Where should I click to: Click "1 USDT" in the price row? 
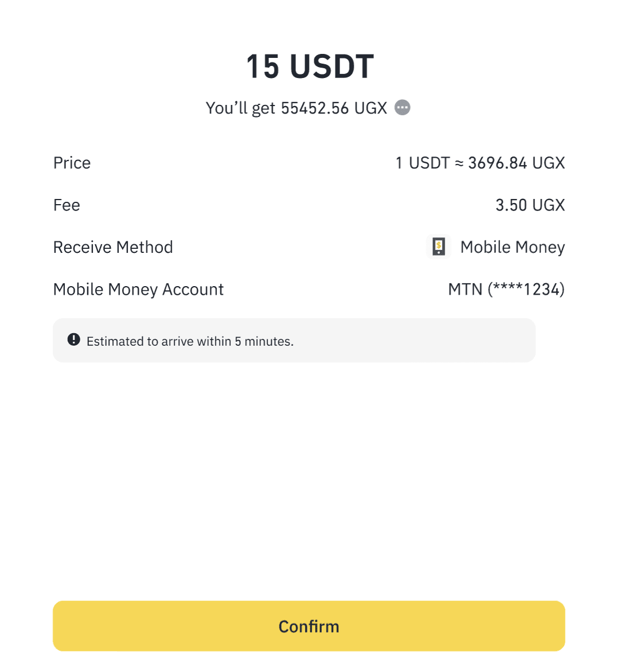(x=423, y=163)
